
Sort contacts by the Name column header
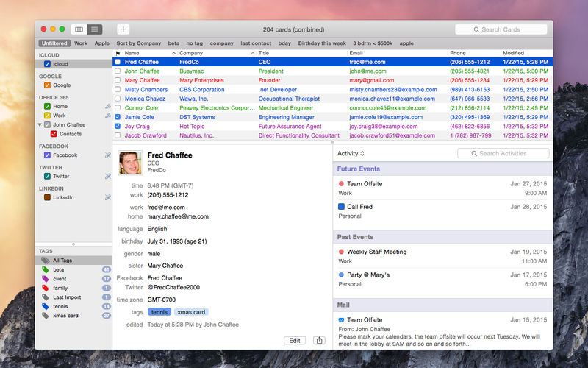coord(132,53)
